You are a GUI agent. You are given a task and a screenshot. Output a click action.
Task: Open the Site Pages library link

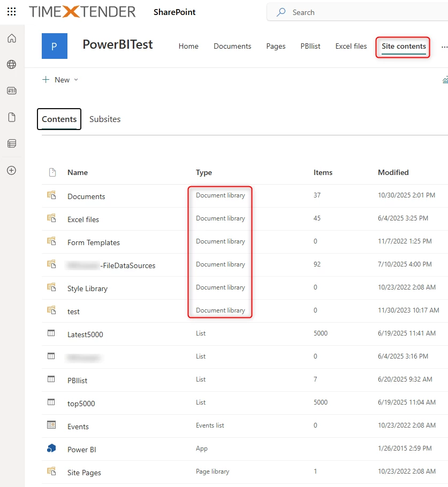[84, 473]
